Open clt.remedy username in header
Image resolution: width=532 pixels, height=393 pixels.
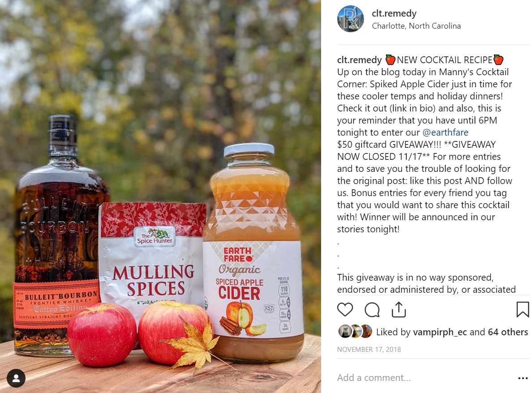click(x=394, y=13)
